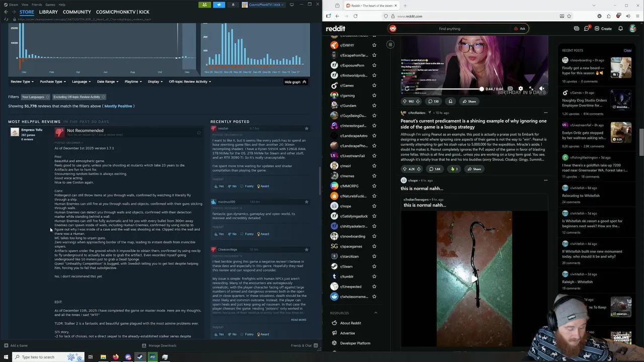This screenshot has height=362, width=644.
Task: Click Add a Game in Steam
Action: click(x=16, y=345)
